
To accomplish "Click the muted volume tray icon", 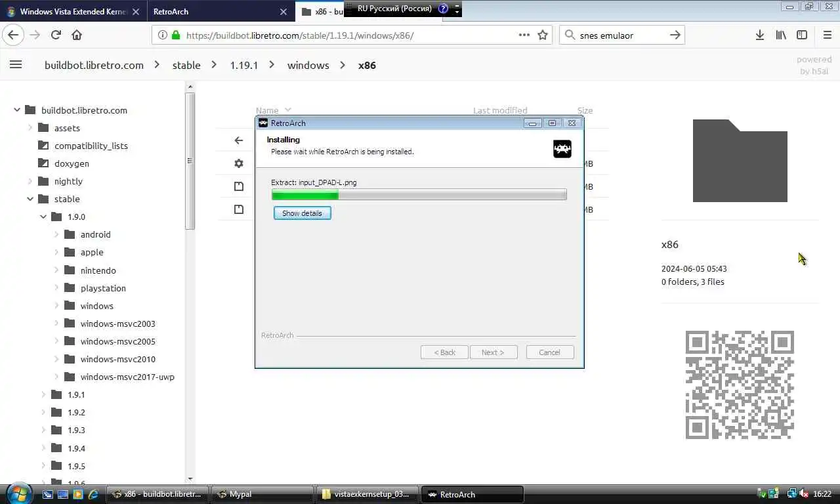I will tap(804, 494).
